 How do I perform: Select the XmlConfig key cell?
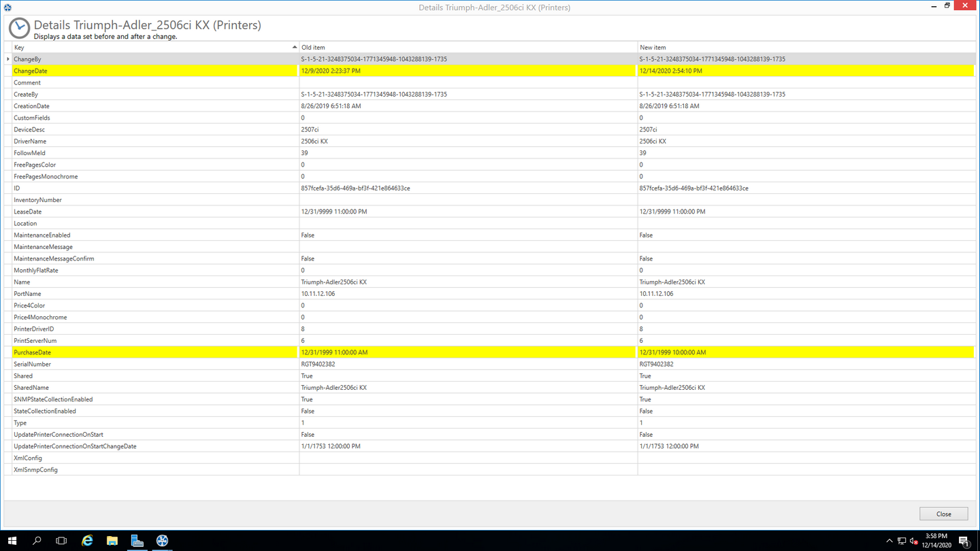tap(155, 458)
